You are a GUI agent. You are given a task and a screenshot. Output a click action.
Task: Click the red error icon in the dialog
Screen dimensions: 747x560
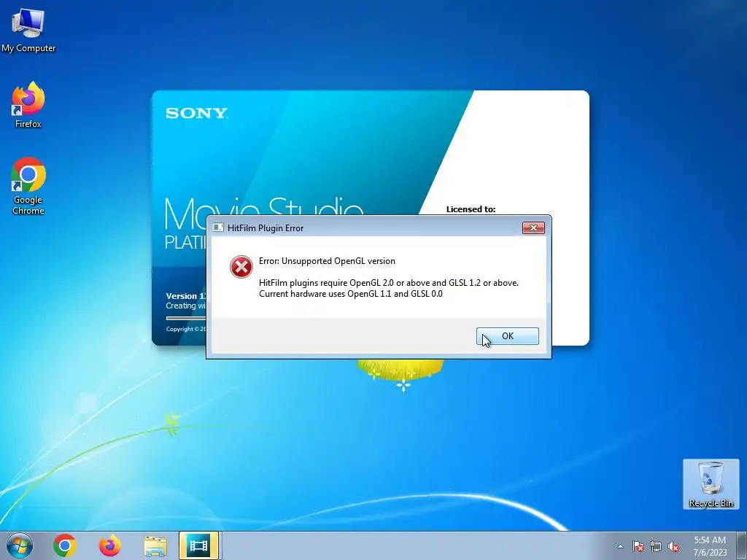241,267
